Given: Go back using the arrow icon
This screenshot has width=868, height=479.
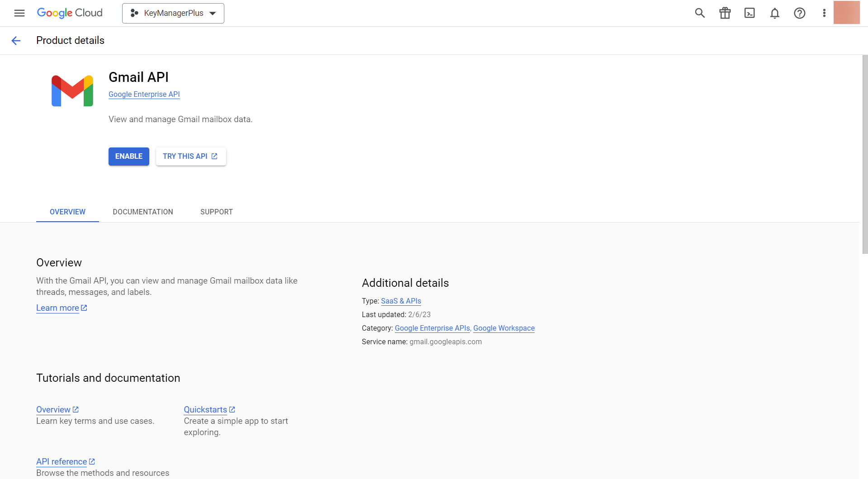Looking at the screenshot, I should pyautogui.click(x=16, y=41).
